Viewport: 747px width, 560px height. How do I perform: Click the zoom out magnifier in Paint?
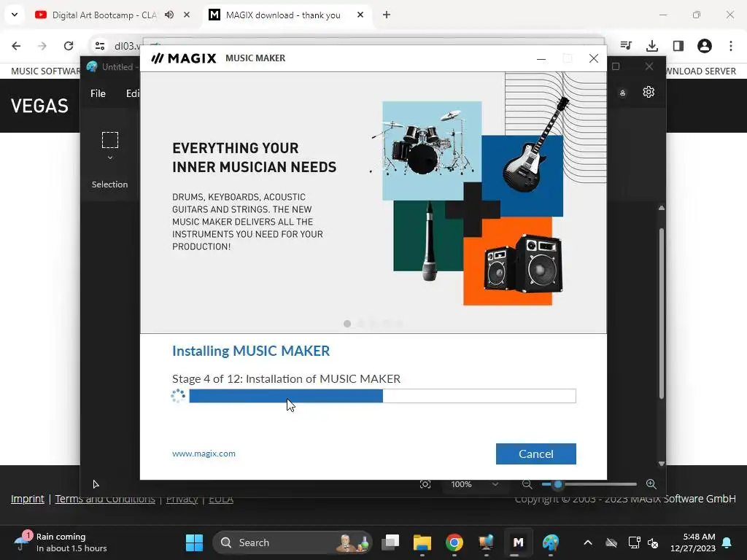527,484
